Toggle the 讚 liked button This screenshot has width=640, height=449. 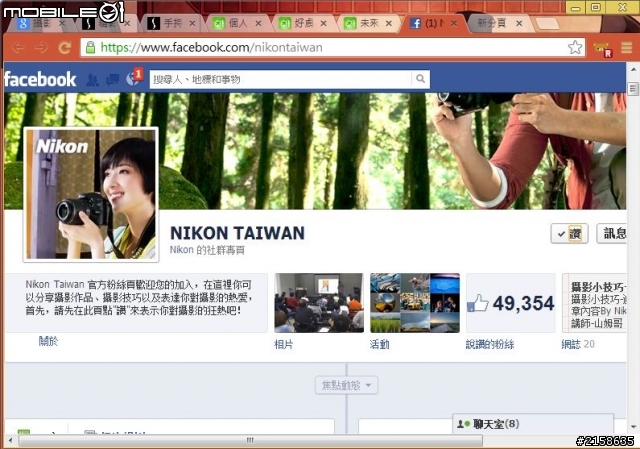[x=569, y=234]
